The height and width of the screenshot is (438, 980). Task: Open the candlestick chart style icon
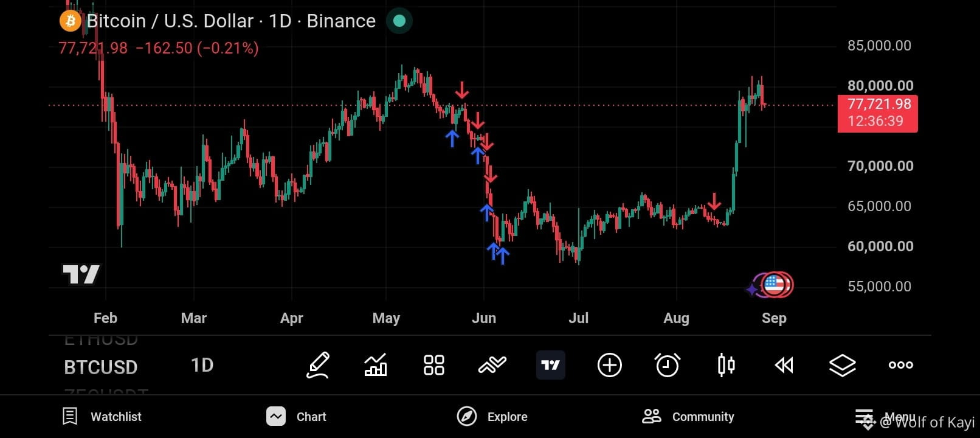tap(726, 365)
